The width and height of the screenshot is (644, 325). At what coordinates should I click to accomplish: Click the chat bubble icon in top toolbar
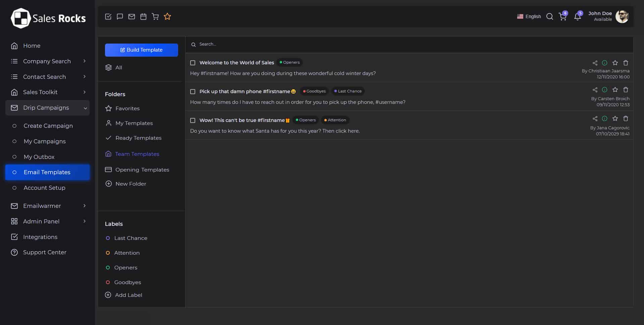point(120,16)
